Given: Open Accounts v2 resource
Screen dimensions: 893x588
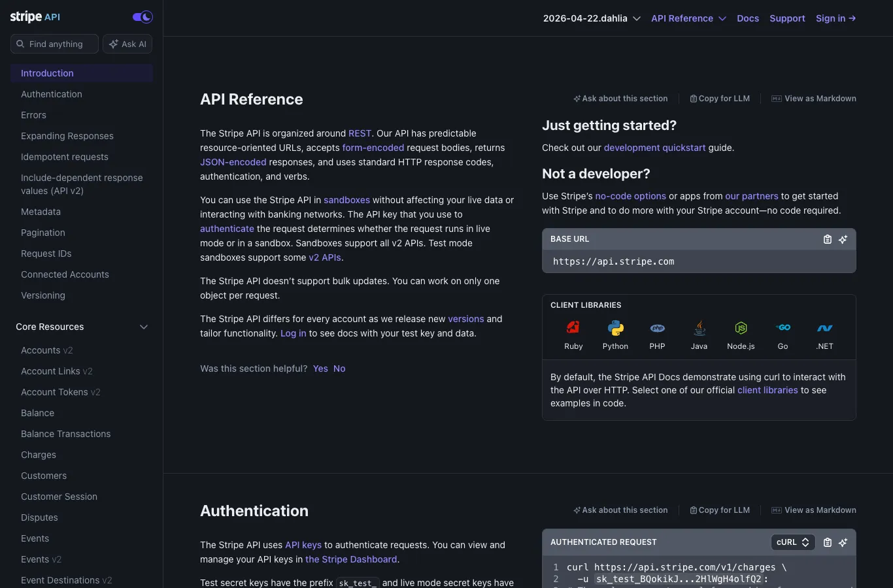Looking at the screenshot, I should [x=47, y=350].
